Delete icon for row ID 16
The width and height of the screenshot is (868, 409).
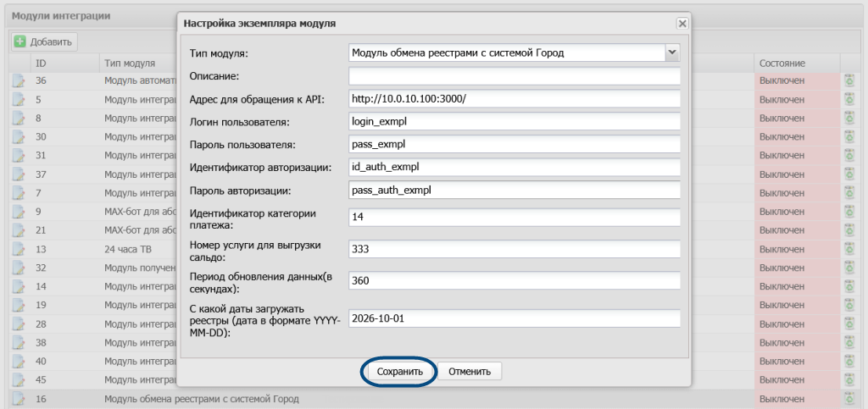(x=848, y=399)
